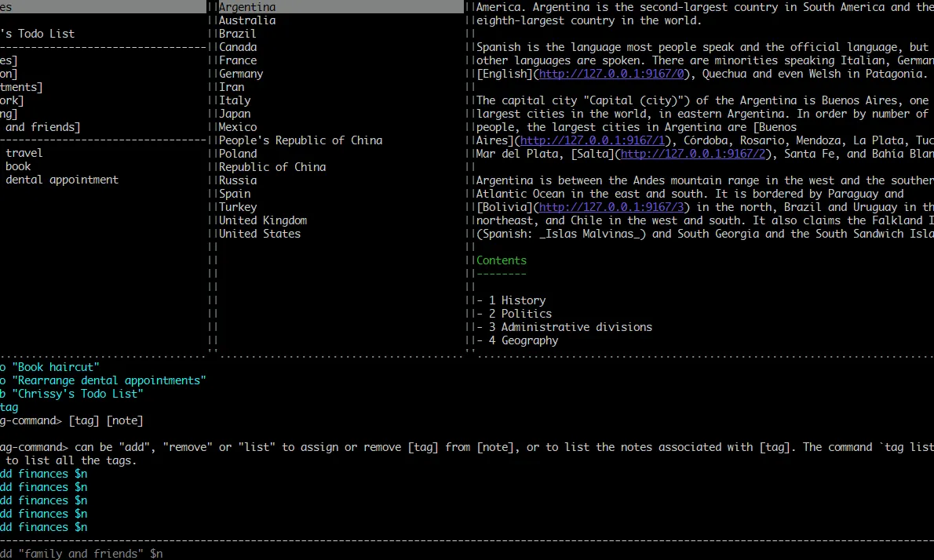Select Japan in the country list
This screenshot has height=560, width=934.
click(235, 114)
